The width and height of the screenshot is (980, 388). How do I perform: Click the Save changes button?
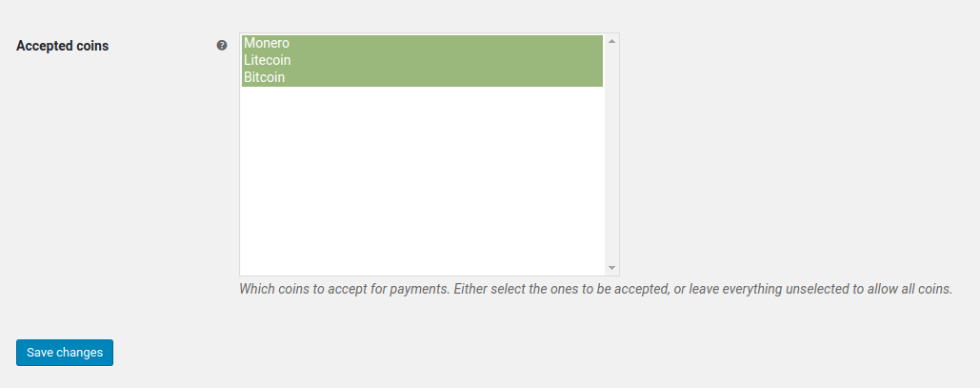(x=65, y=353)
